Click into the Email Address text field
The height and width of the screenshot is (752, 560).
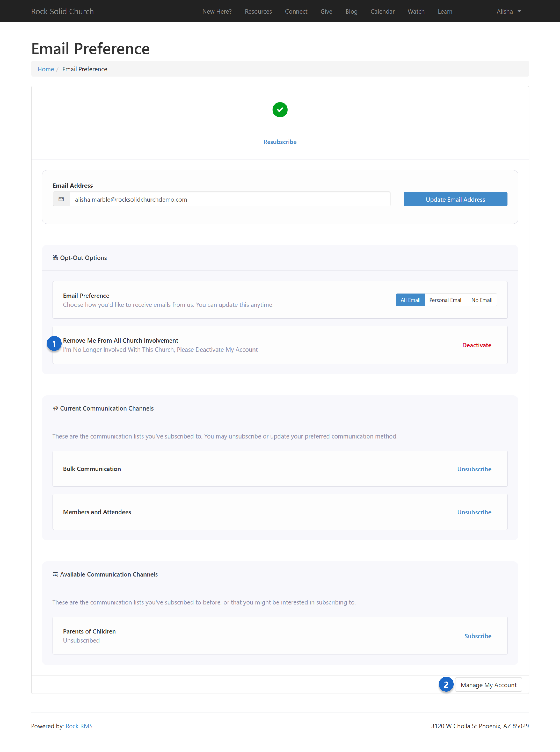pyautogui.click(x=230, y=200)
